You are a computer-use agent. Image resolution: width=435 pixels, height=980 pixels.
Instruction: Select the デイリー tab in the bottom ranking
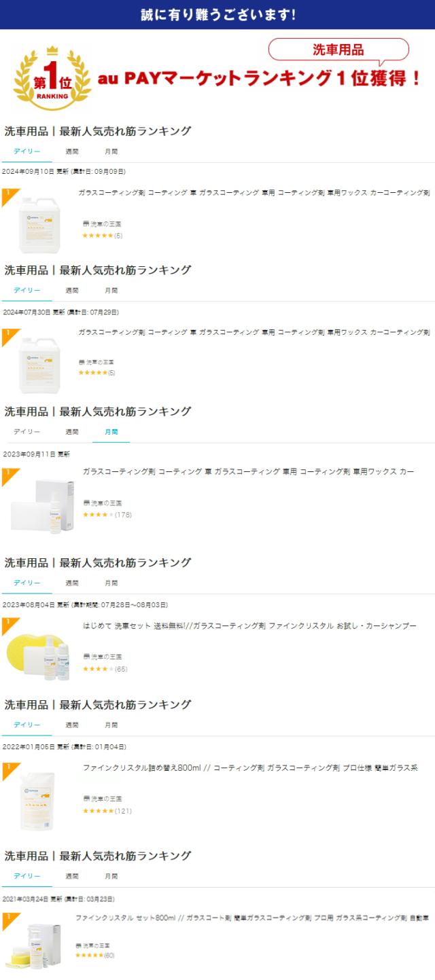pos(26,877)
